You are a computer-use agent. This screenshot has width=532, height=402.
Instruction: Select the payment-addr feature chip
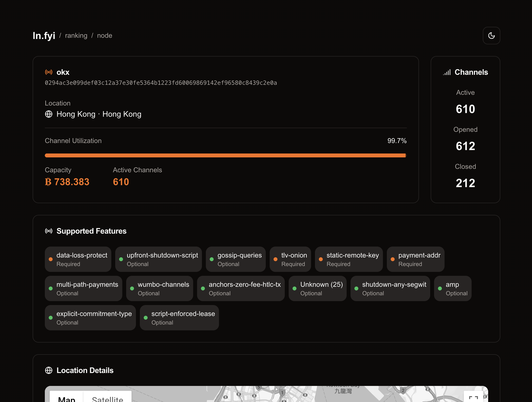pyautogui.click(x=416, y=259)
